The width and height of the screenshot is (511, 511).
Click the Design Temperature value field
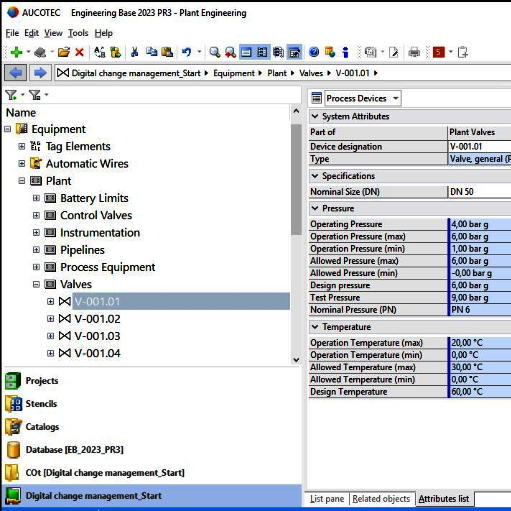pos(480,392)
